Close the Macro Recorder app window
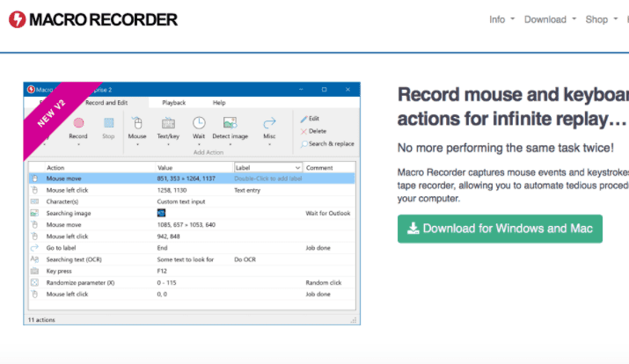 tap(347, 90)
